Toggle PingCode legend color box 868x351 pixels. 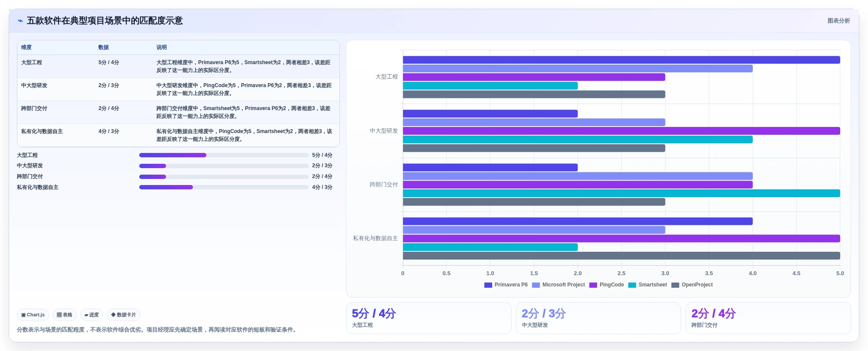[593, 285]
